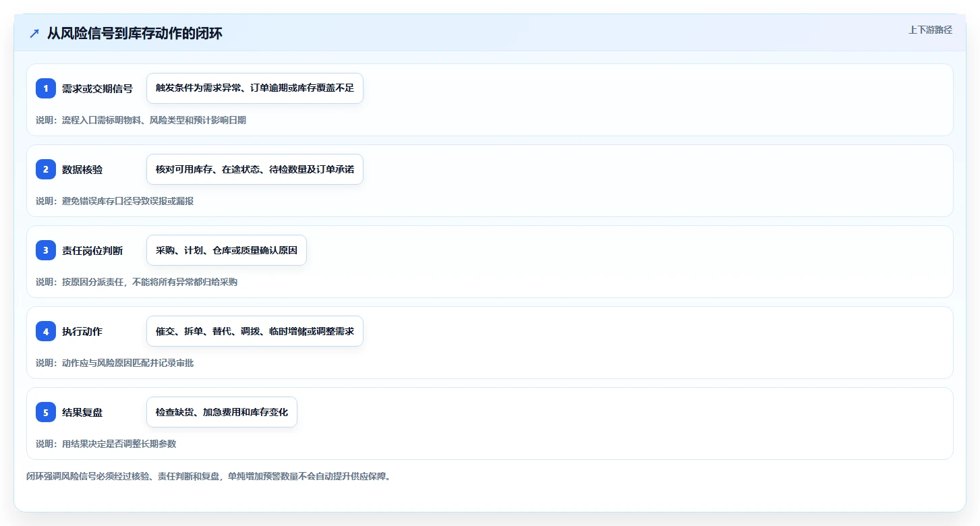Click the 核对可用库存、在途状态 description chip
The height and width of the screenshot is (526, 980).
pyautogui.click(x=255, y=169)
